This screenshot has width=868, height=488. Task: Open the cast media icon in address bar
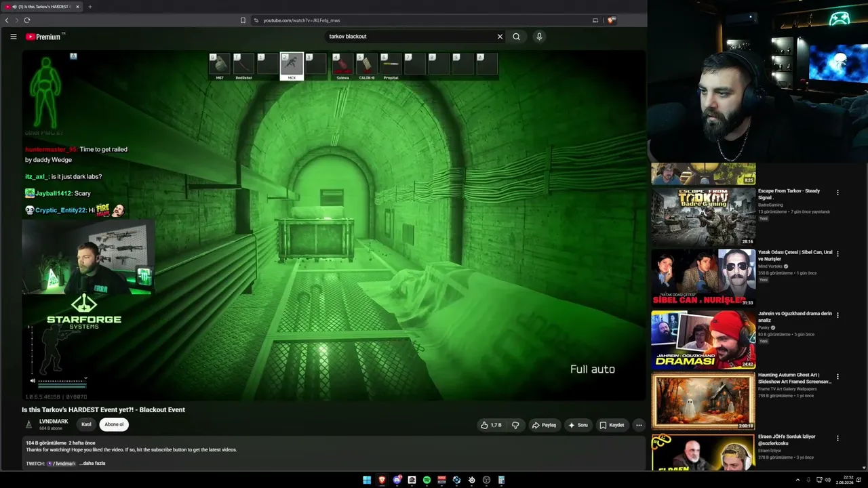click(x=595, y=20)
